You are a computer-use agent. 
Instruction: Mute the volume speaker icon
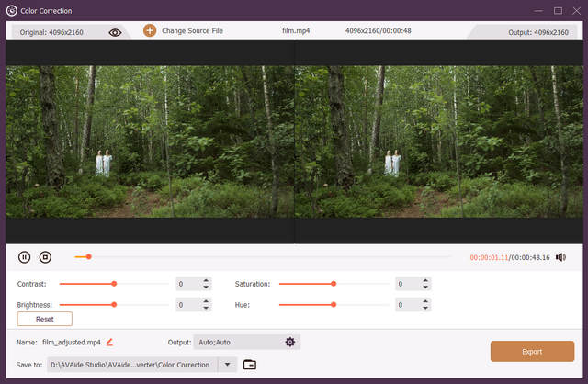click(x=560, y=257)
